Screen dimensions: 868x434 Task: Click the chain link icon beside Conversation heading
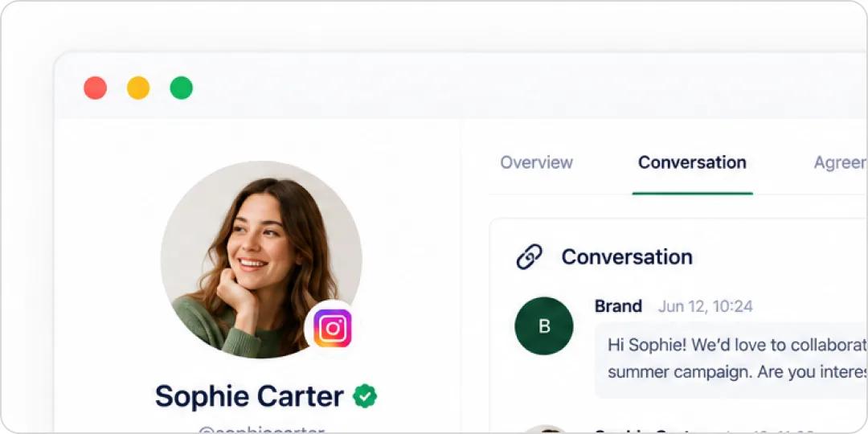[529, 257]
